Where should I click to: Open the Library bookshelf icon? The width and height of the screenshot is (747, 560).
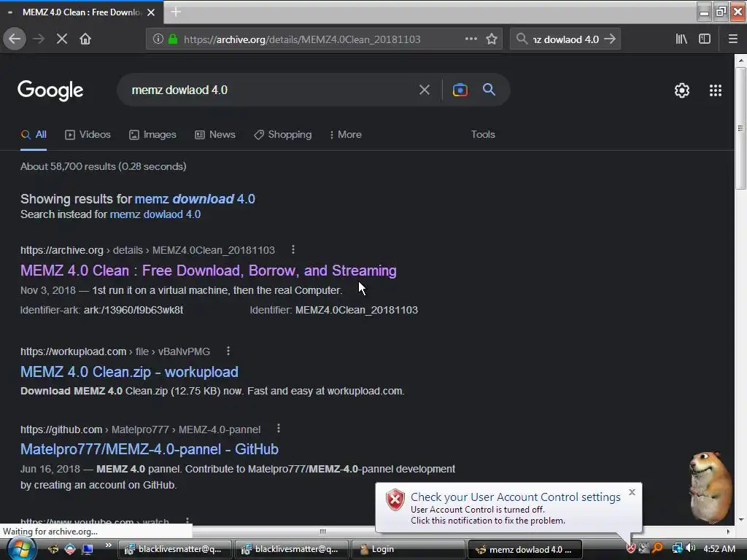pos(681,39)
